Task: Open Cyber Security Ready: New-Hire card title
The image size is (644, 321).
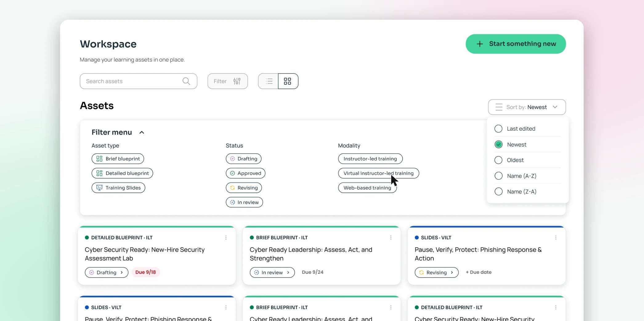Action: click(x=145, y=254)
